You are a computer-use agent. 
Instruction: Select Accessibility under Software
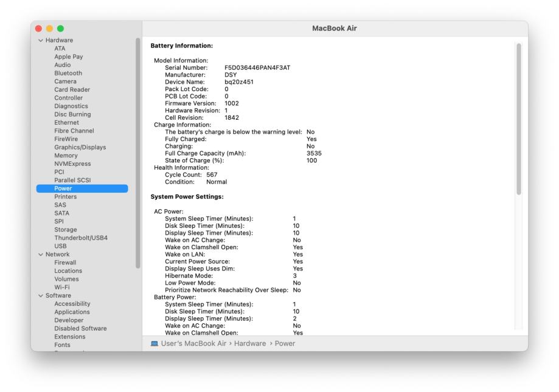point(72,304)
